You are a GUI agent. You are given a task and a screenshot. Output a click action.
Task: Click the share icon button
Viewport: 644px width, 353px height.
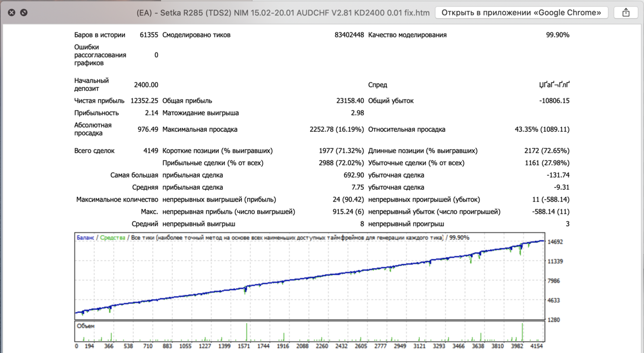point(626,12)
